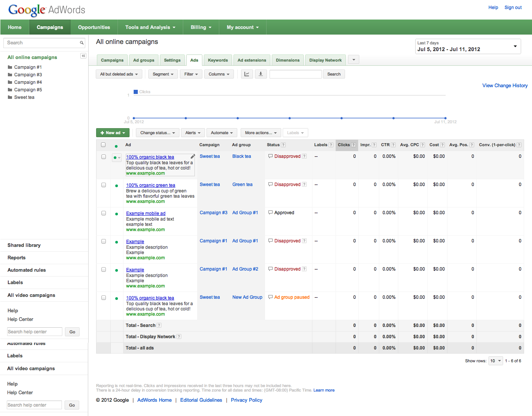Viewport: 532px width, 416px height.
Task: Open the Clicks column help question mark
Action: point(353,145)
